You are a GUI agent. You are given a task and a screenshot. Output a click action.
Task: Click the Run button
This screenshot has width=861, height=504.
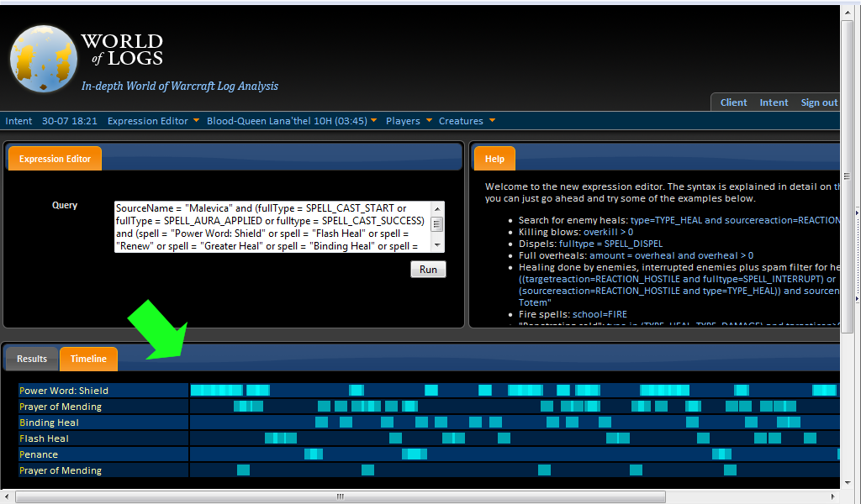click(428, 270)
